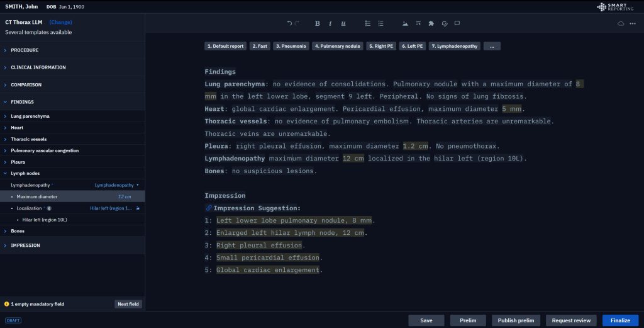
Task: Toggle underline text formatting
Action: point(343,23)
